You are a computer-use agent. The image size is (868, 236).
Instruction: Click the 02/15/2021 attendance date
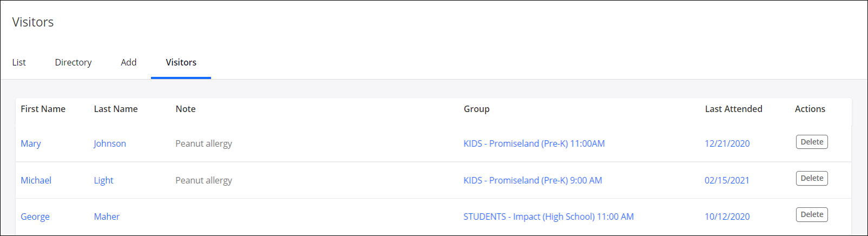tap(727, 180)
